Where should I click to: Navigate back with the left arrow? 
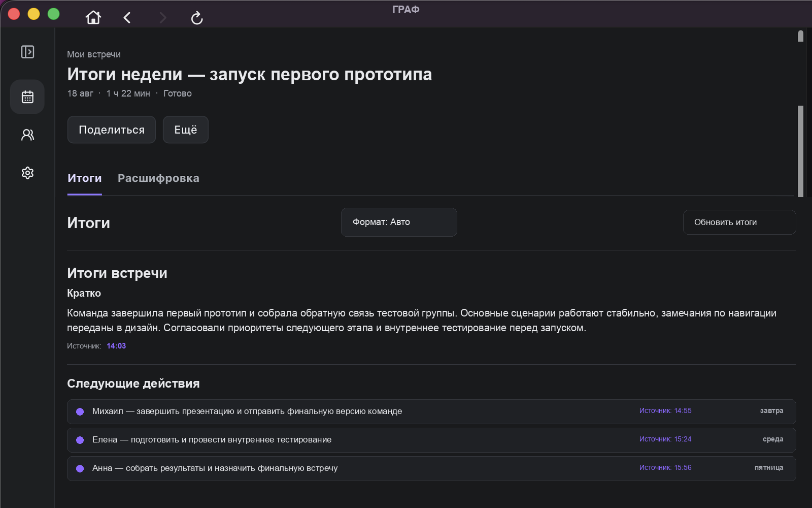[x=127, y=18]
